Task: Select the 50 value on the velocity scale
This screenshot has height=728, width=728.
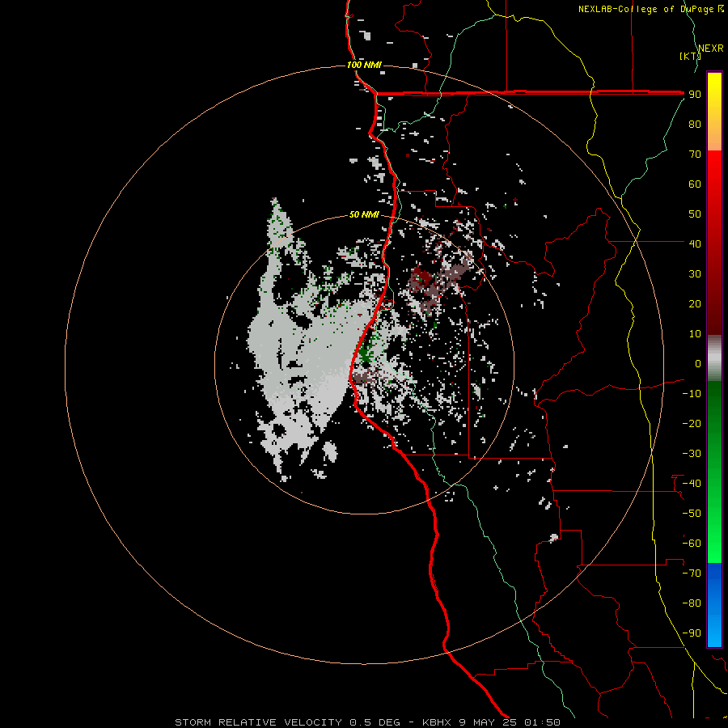Action: [x=695, y=214]
